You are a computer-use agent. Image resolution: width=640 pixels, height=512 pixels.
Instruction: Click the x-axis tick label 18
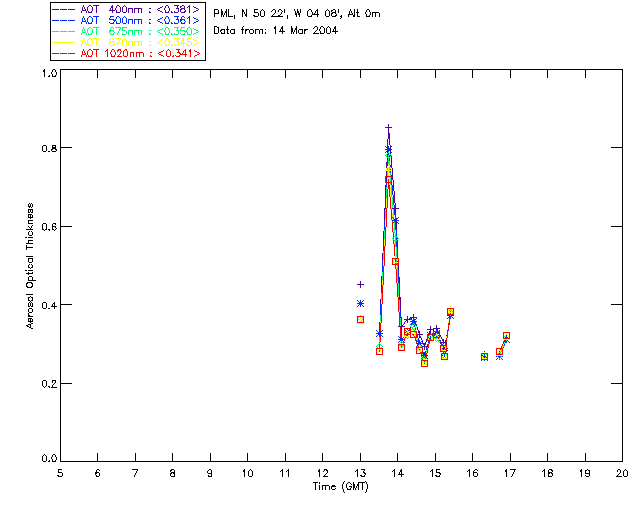547,473
